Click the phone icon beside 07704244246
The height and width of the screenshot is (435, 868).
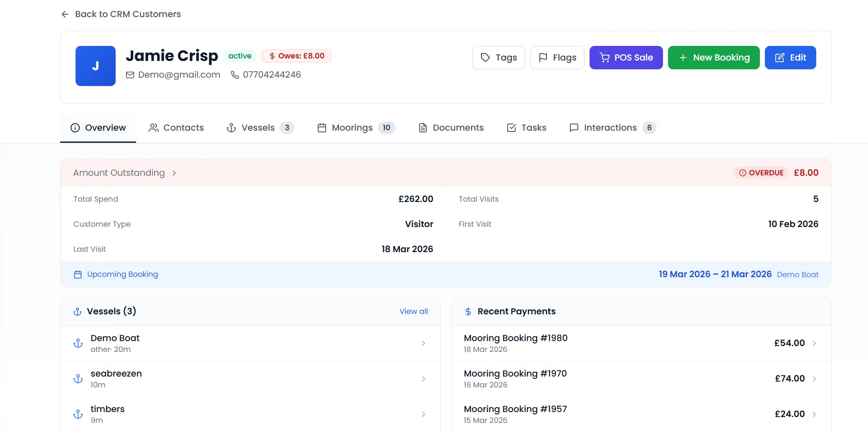point(234,75)
